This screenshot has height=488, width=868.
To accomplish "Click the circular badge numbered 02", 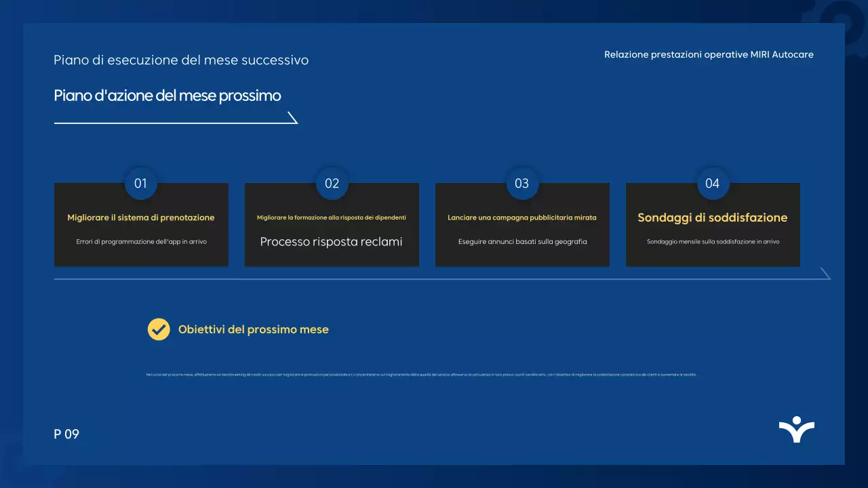I will [x=332, y=183].
